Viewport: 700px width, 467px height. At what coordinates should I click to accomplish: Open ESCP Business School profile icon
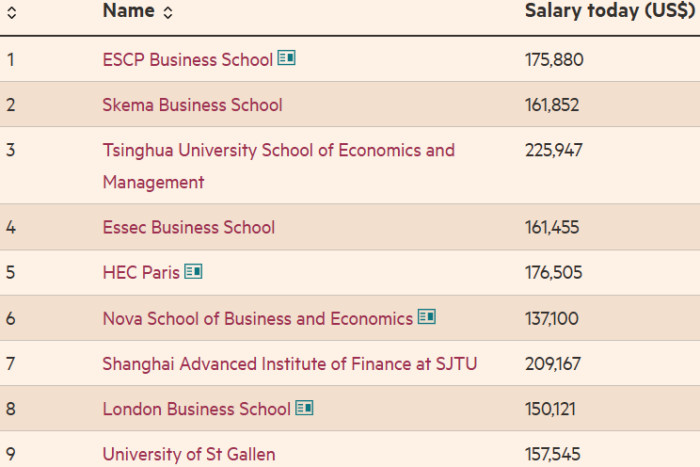(287, 58)
